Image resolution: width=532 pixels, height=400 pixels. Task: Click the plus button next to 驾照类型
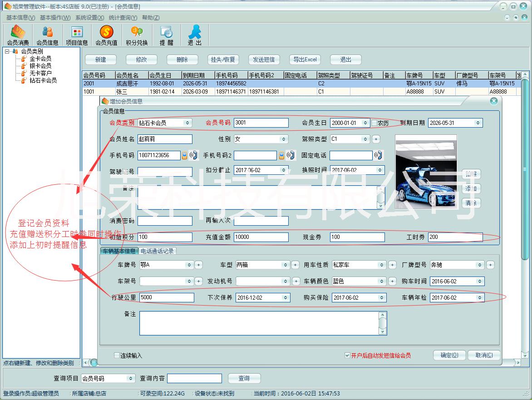pyautogui.click(x=376, y=139)
